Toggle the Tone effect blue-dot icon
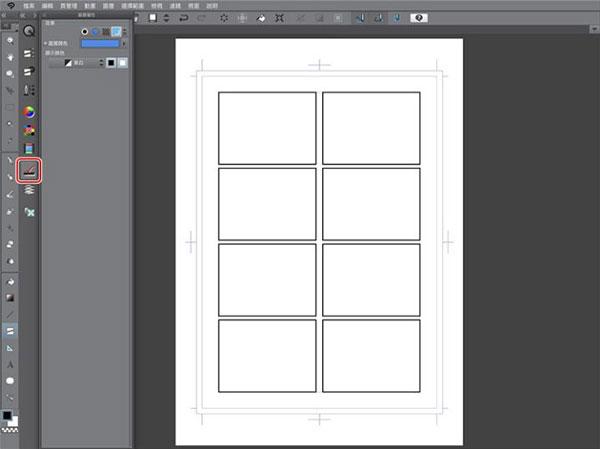The height and width of the screenshot is (449, 600). point(95,32)
